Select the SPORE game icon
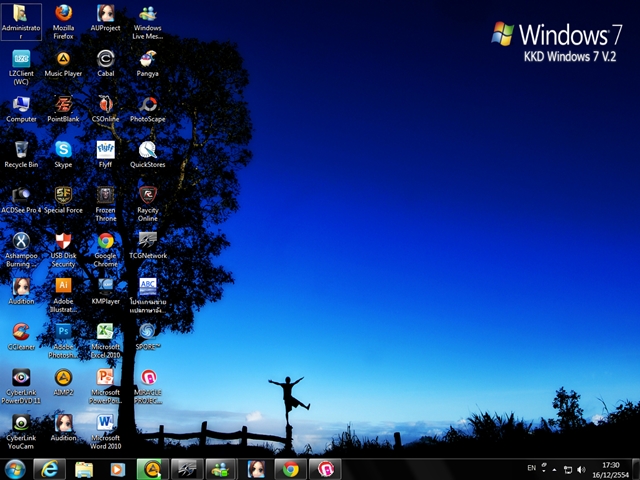This screenshot has width=640, height=480. [147, 337]
